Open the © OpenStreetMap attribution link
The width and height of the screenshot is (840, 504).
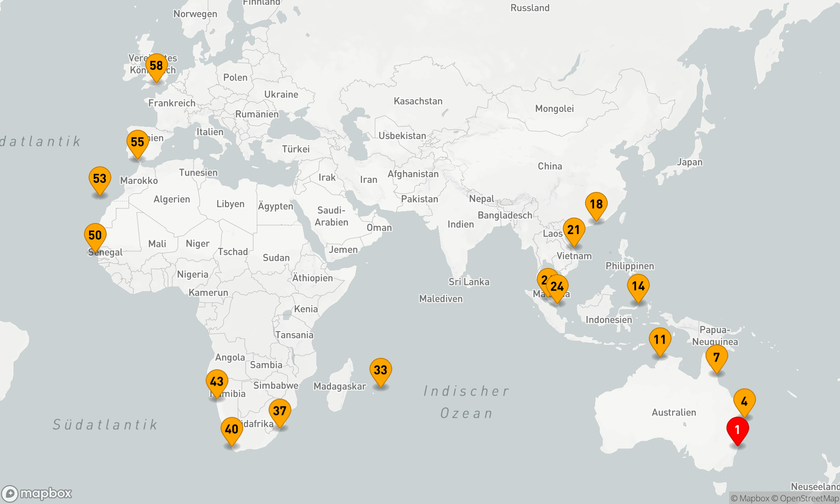coord(805,499)
